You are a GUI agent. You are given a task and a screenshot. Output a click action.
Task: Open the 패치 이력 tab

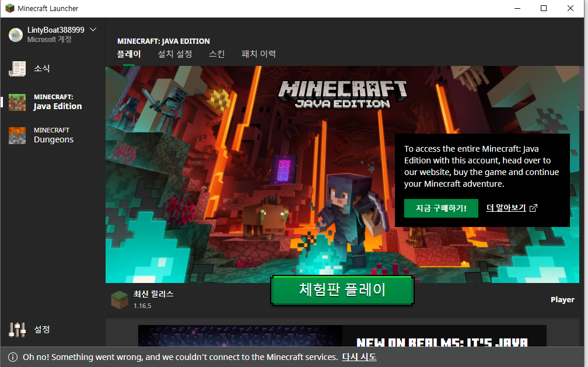(258, 54)
